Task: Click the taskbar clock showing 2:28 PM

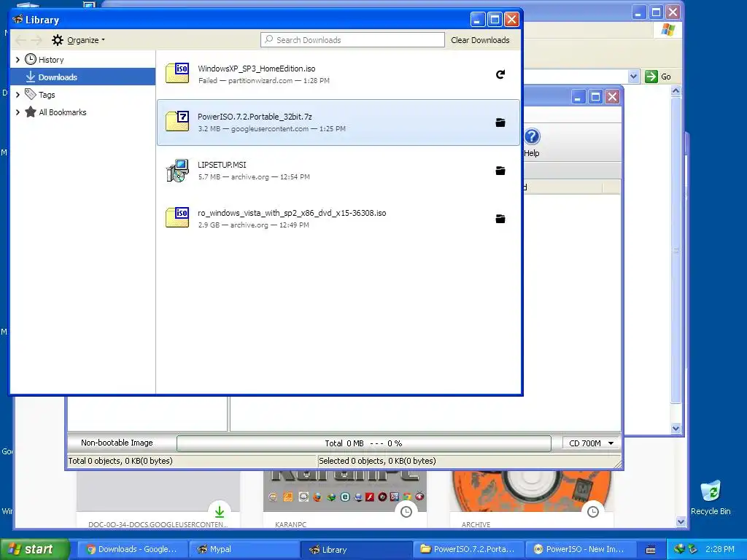Action: (720, 549)
